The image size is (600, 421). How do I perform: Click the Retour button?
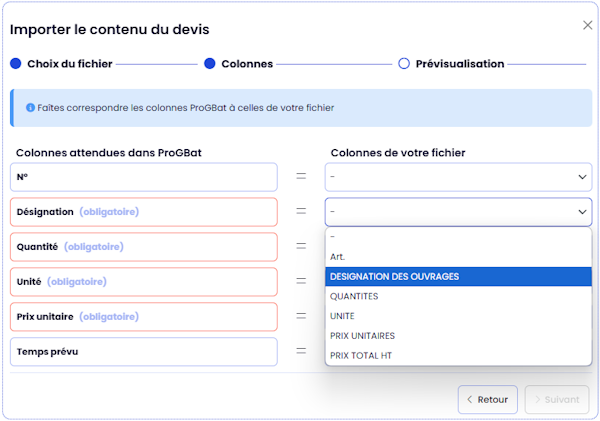pyautogui.click(x=488, y=400)
